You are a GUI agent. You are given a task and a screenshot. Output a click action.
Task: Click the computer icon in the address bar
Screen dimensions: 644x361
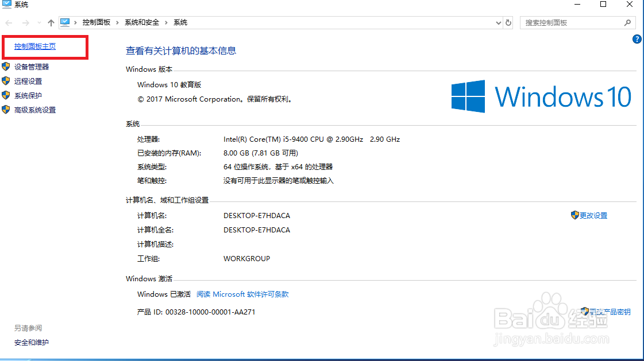pyautogui.click(x=65, y=22)
